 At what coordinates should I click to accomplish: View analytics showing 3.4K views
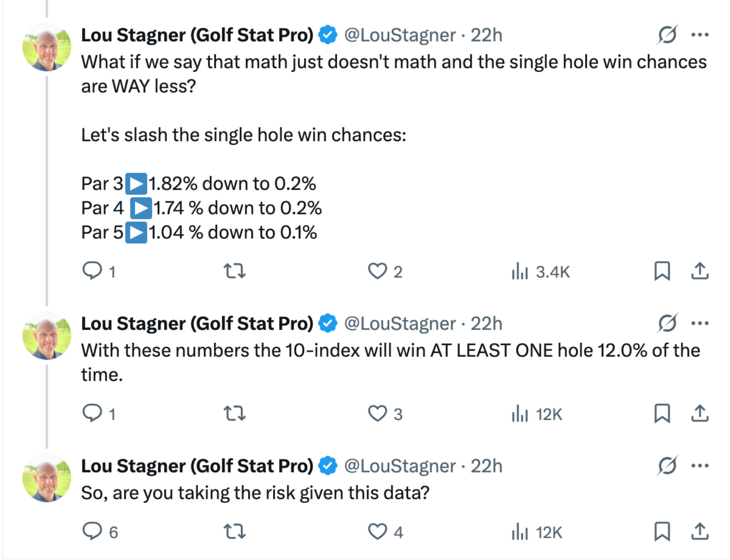coord(520,272)
